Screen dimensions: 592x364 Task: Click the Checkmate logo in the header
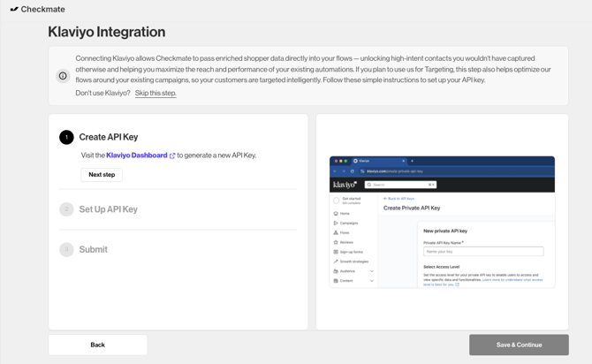(37, 9)
